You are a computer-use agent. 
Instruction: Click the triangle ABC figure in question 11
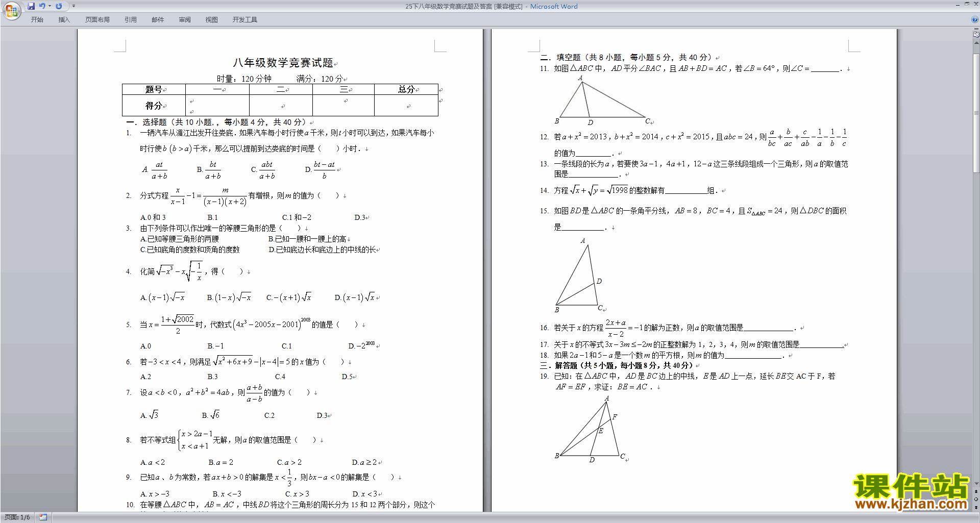click(x=602, y=100)
